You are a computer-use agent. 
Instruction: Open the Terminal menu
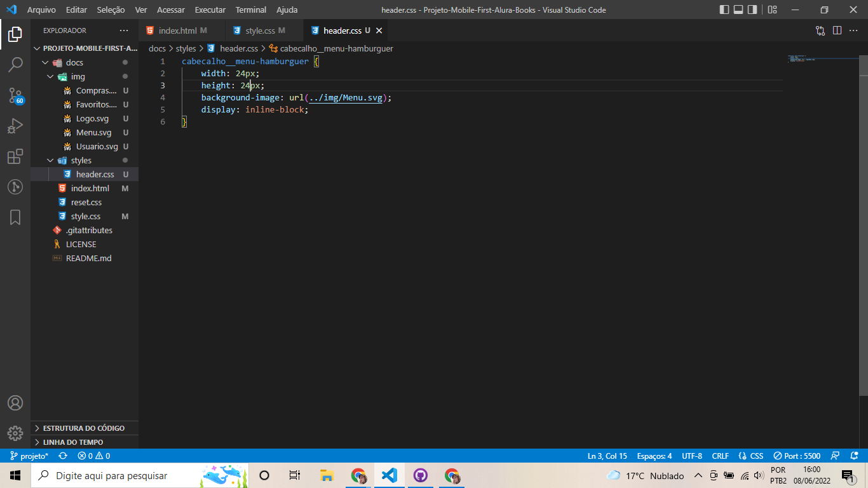click(x=251, y=10)
